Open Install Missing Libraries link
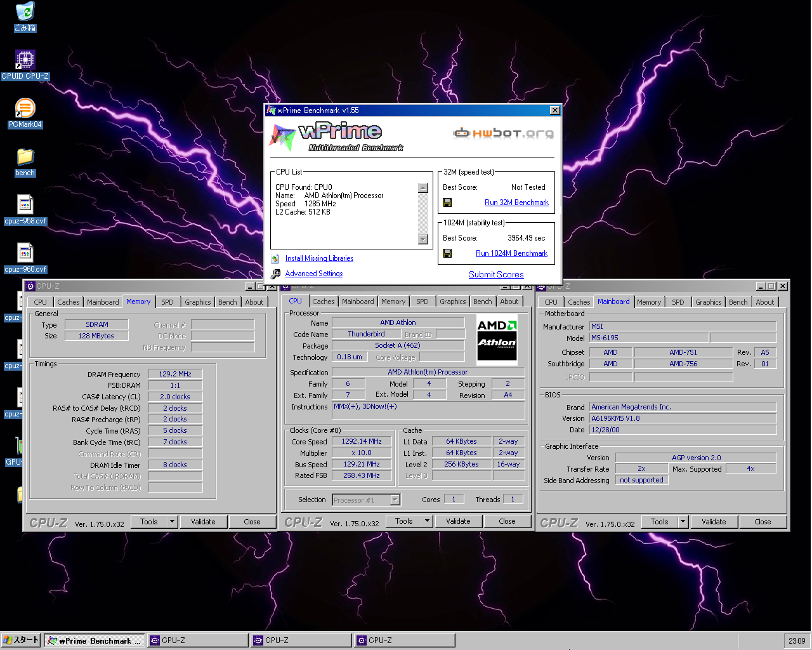Screen dimensions: 812x650 (319, 258)
